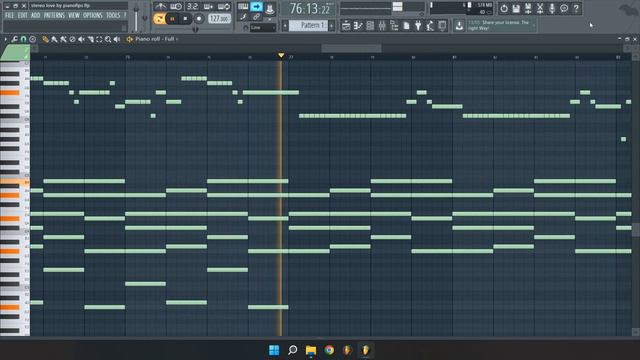View the browser panel icon
Viewport: 640px width, 360px height.
394,26
